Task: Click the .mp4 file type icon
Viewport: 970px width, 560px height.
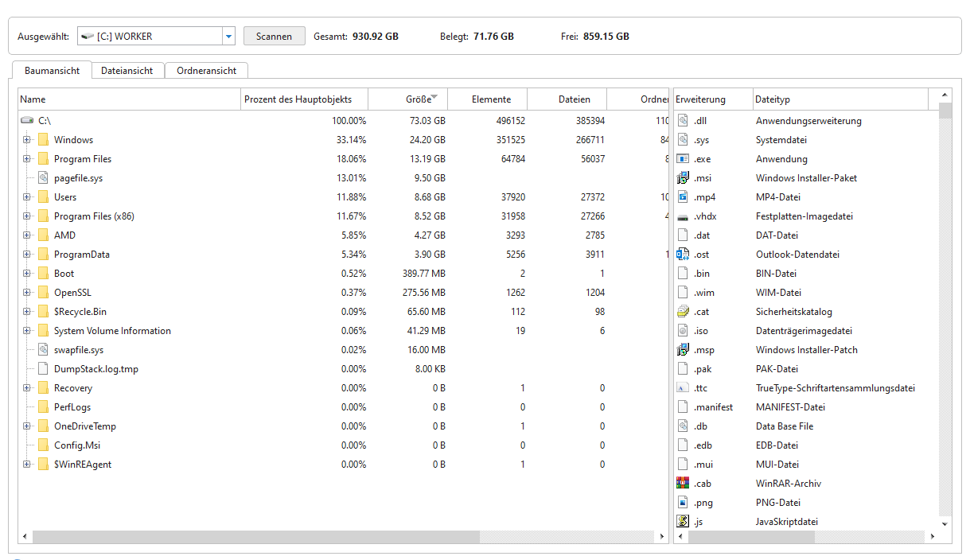Action: (x=682, y=197)
